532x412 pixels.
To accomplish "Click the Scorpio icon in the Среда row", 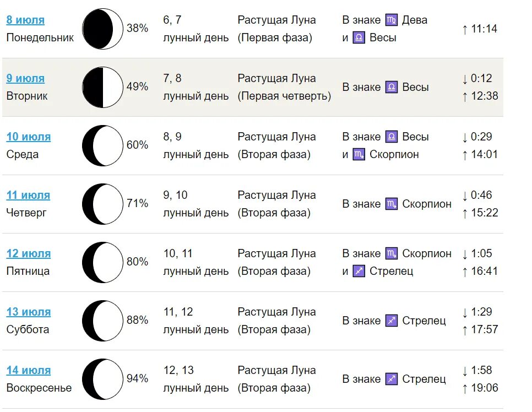I will [x=359, y=154].
